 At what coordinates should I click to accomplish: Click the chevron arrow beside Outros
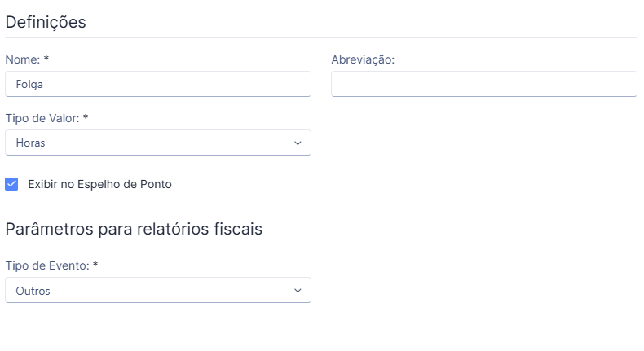298,290
